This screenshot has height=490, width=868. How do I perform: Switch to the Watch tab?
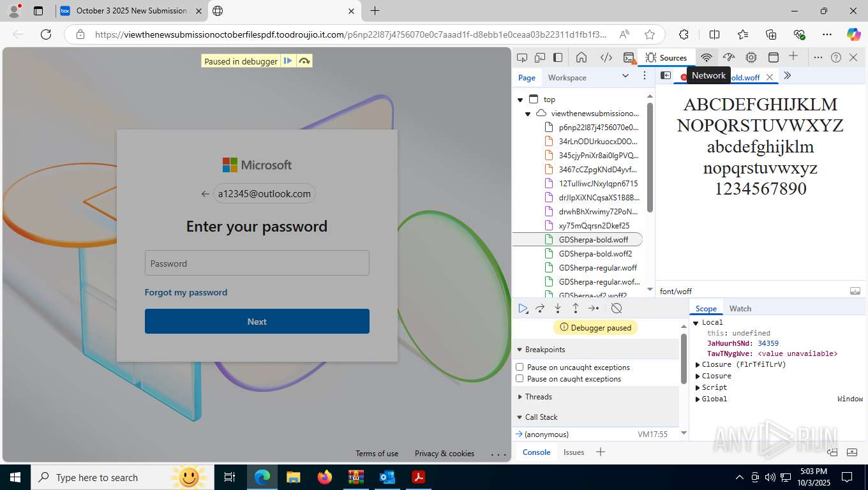(740, 308)
